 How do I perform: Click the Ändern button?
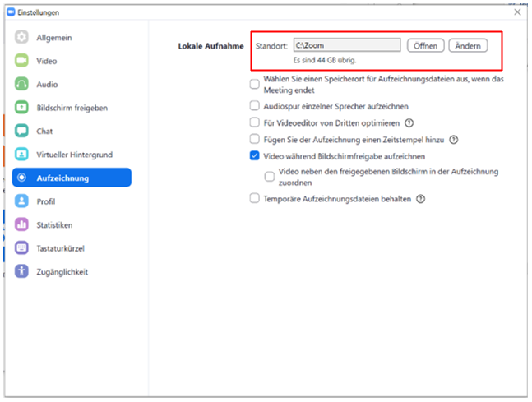(468, 45)
